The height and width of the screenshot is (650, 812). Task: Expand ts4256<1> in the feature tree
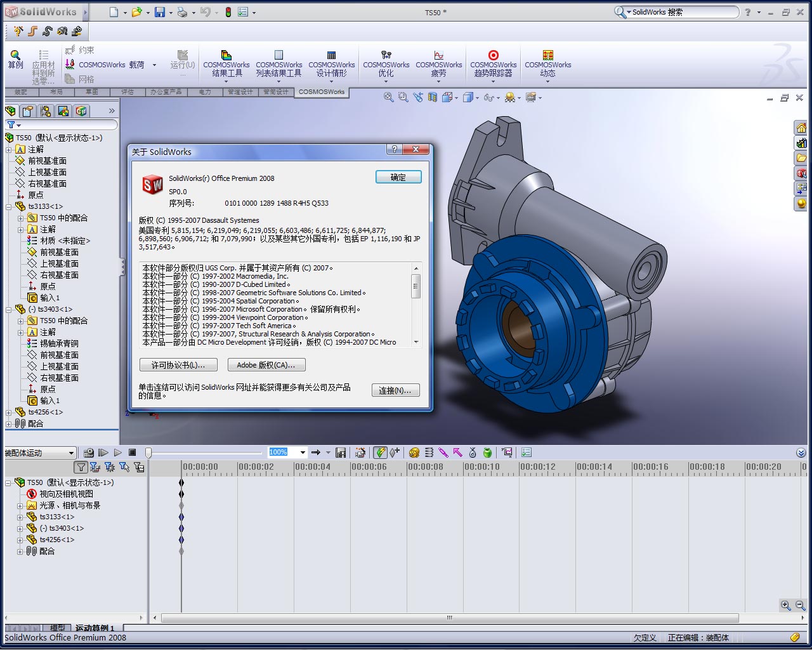[9, 413]
